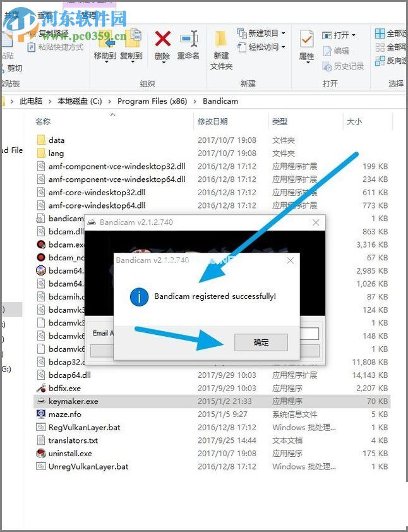
Task: Click the 70 KB size of keymaker.exe
Action: [377, 401]
